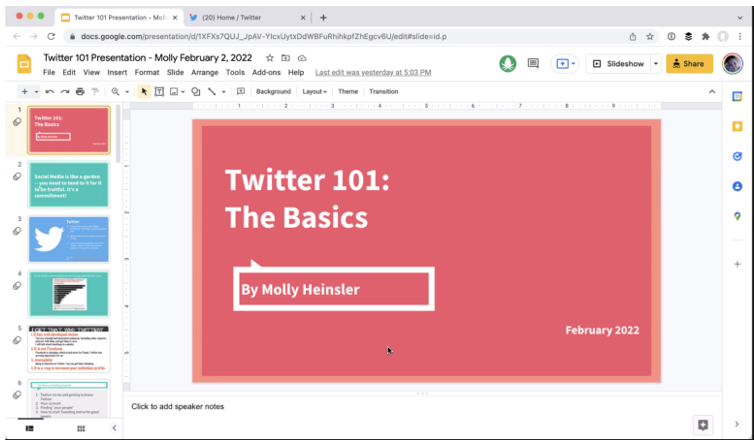Open the File menu
The width and height of the screenshot is (754, 447).
tap(49, 73)
